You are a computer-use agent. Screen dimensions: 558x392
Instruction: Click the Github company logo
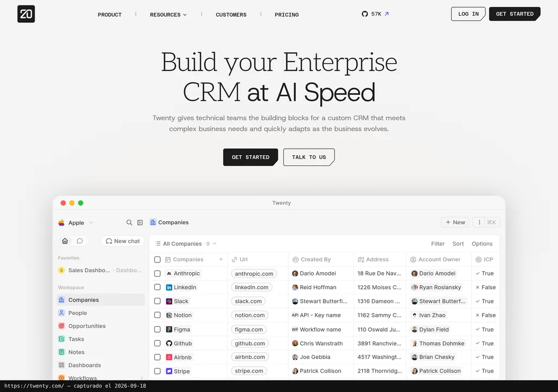click(x=169, y=343)
